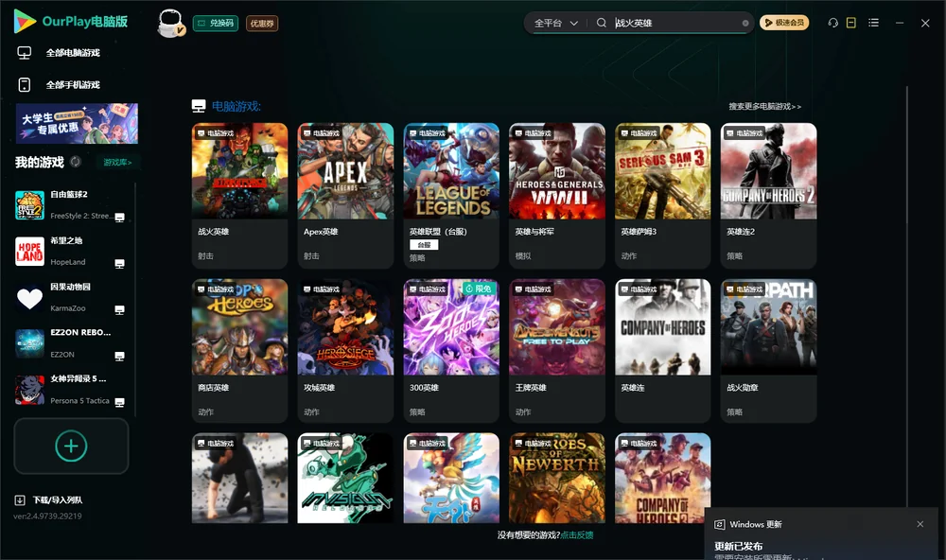Click the PC icon beside FreeStyle 2
This screenshot has height=560, width=946.
[119, 218]
